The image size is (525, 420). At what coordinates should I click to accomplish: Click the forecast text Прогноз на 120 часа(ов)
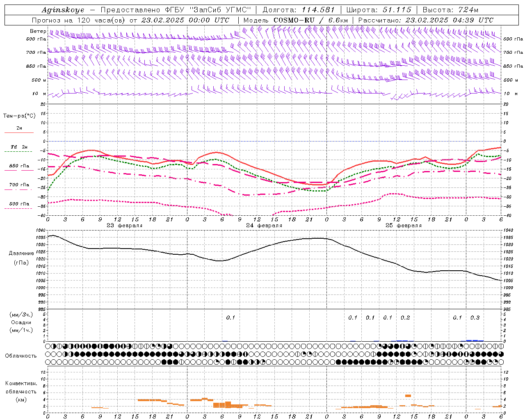click(79, 20)
